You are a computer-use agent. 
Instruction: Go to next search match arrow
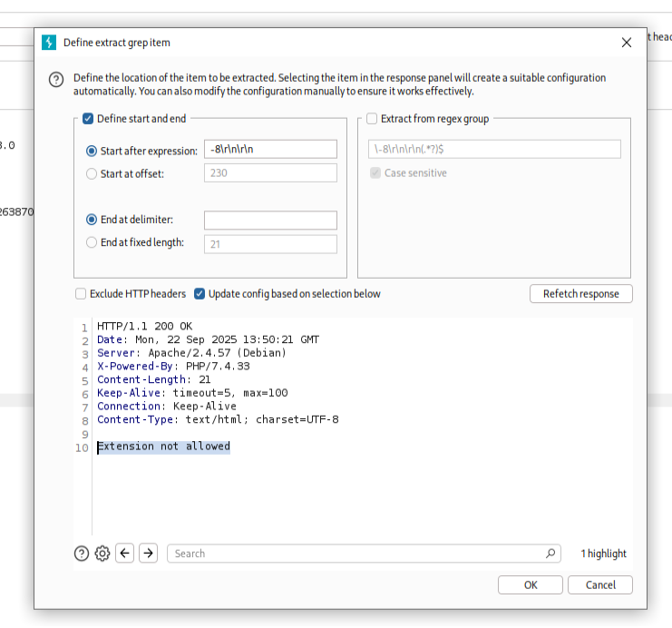pyautogui.click(x=148, y=553)
